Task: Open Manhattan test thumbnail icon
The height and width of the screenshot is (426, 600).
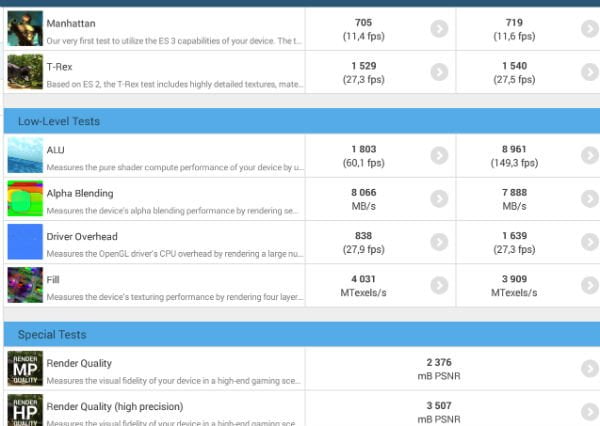Action: [x=25, y=28]
